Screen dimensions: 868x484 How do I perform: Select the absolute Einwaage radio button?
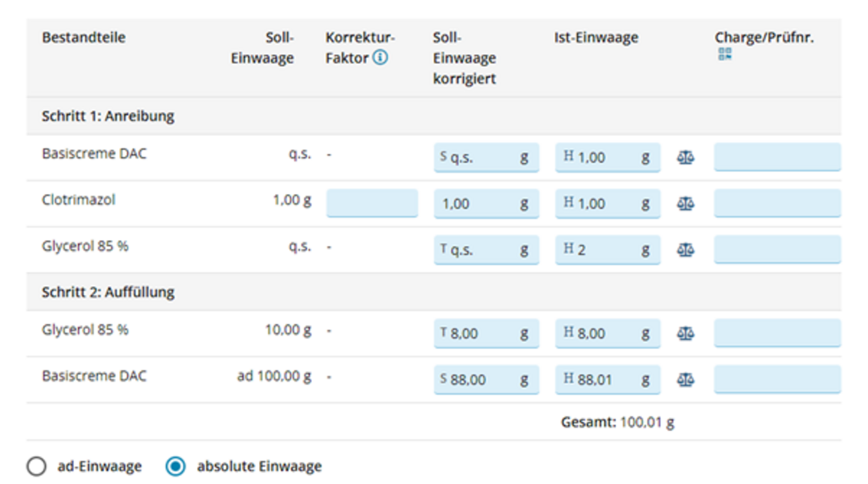tap(176, 466)
